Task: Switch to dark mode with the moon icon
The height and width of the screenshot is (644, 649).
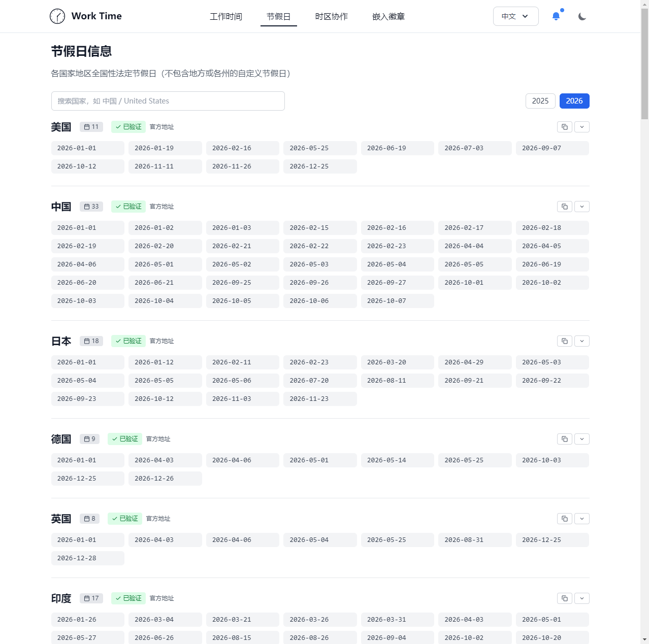Action: (x=581, y=16)
